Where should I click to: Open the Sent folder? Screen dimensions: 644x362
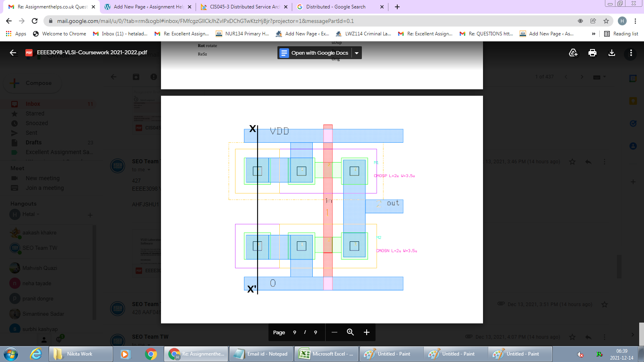point(31,133)
